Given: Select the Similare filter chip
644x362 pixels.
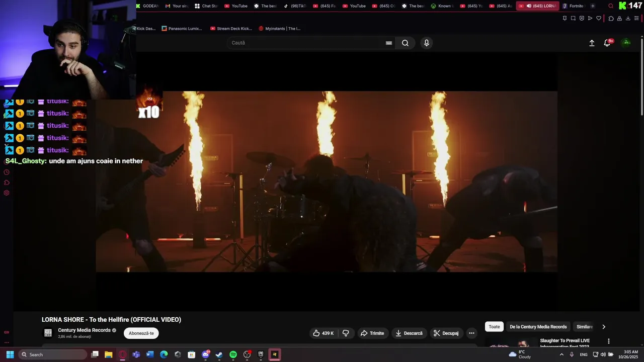Looking at the screenshot, I should click(585, 327).
